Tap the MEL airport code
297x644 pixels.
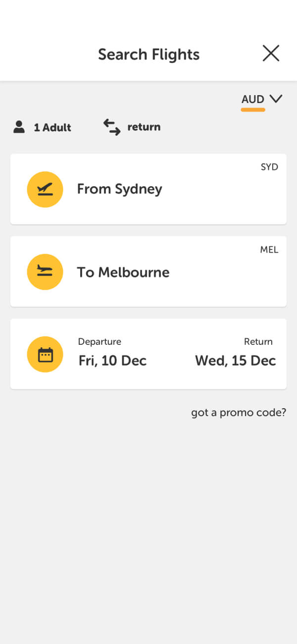(x=269, y=250)
